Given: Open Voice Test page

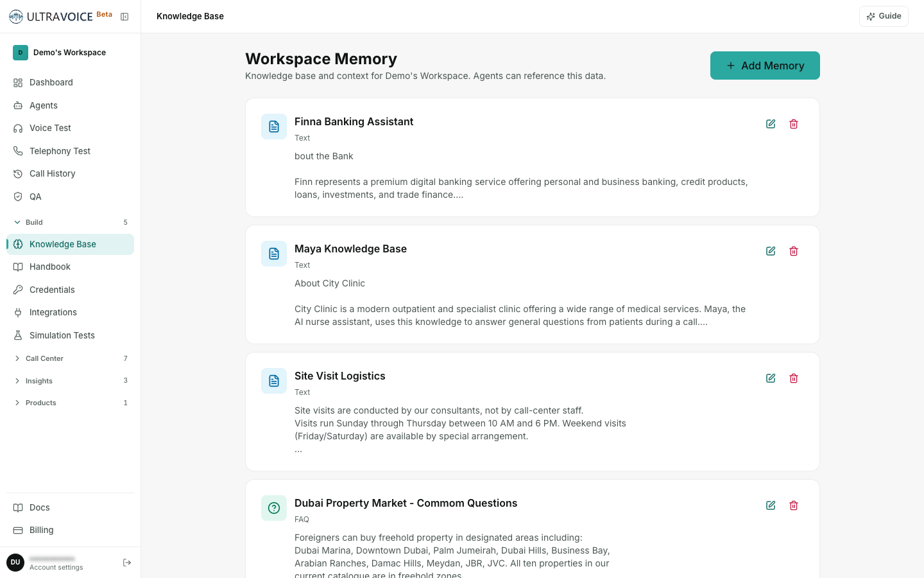Looking at the screenshot, I should click(70, 128).
